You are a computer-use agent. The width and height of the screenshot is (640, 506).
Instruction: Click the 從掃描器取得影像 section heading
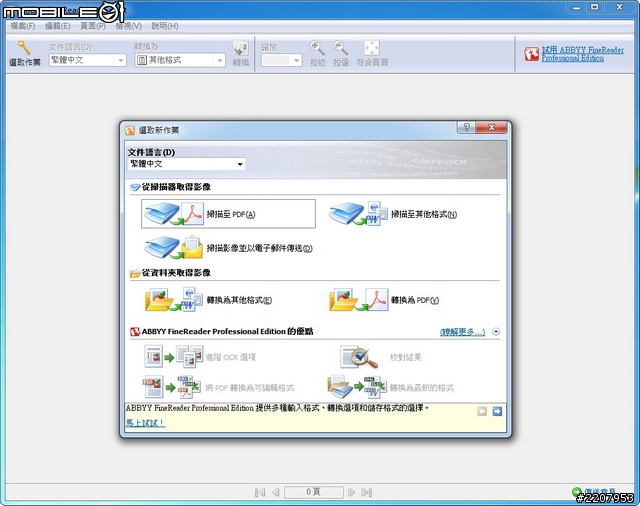(x=176, y=187)
